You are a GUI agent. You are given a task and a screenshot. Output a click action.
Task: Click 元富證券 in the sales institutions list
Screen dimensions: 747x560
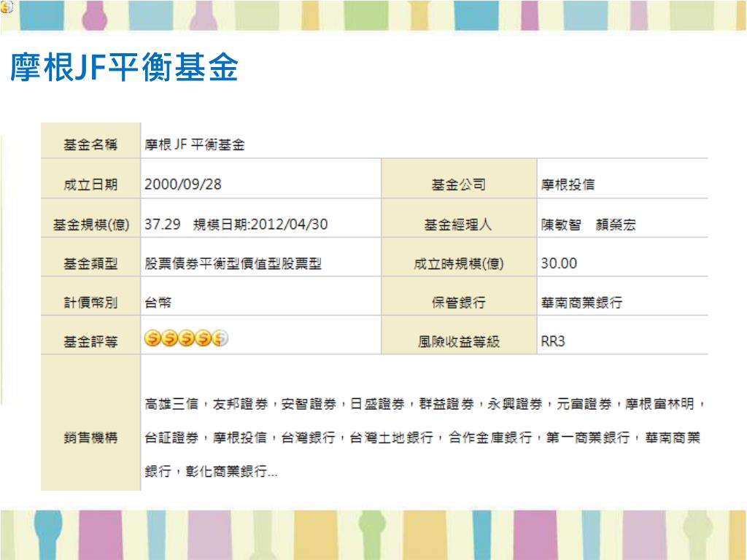(x=584, y=404)
